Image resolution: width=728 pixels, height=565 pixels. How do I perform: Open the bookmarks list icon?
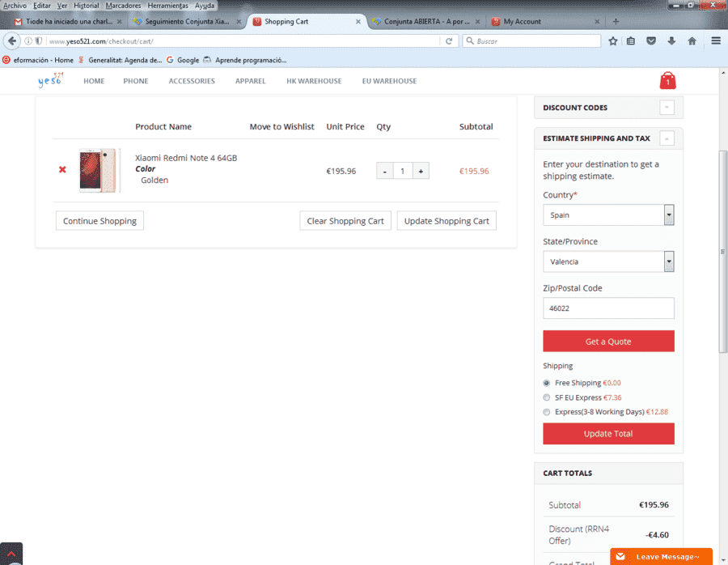pyautogui.click(x=630, y=41)
